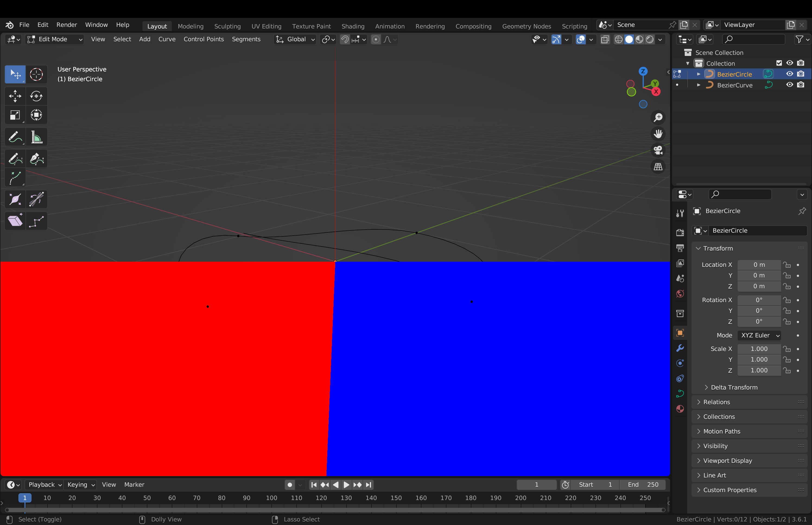Viewport: 812px width, 525px height.
Task: Click the viewport zoom icon
Action: pyautogui.click(x=658, y=118)
